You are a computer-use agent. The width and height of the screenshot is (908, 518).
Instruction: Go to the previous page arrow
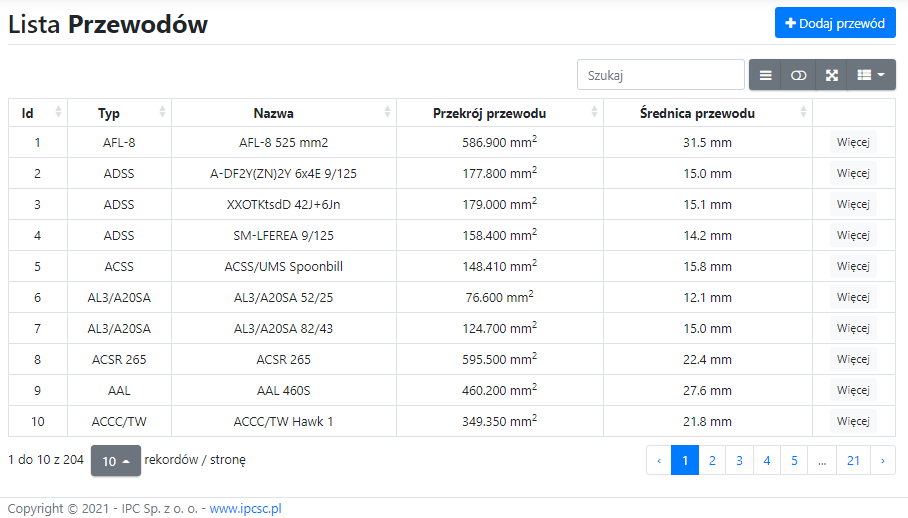point(659,461)
